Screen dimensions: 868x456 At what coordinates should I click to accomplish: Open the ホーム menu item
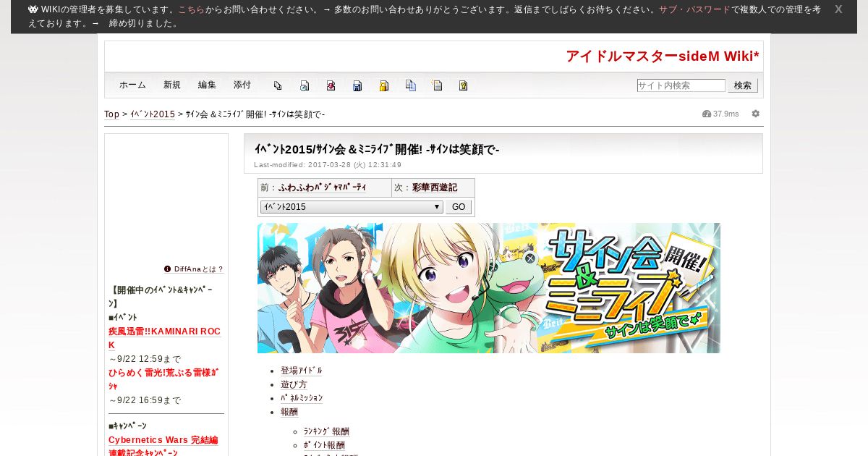click(x=132, y=85)
